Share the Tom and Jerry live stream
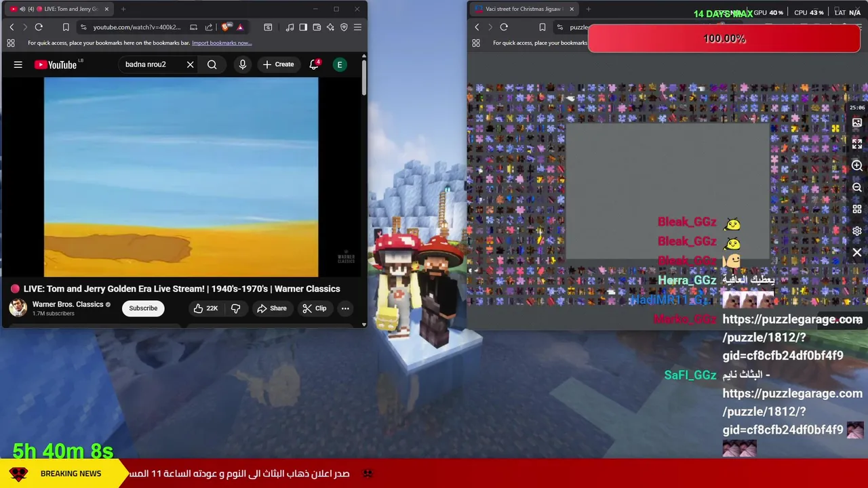 point(271,308)
